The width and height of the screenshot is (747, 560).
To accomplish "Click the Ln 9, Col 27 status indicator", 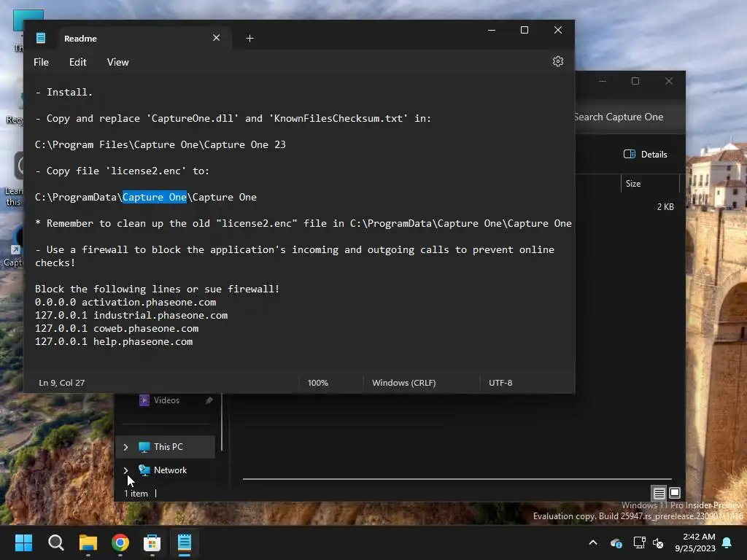I will [62, 382].
